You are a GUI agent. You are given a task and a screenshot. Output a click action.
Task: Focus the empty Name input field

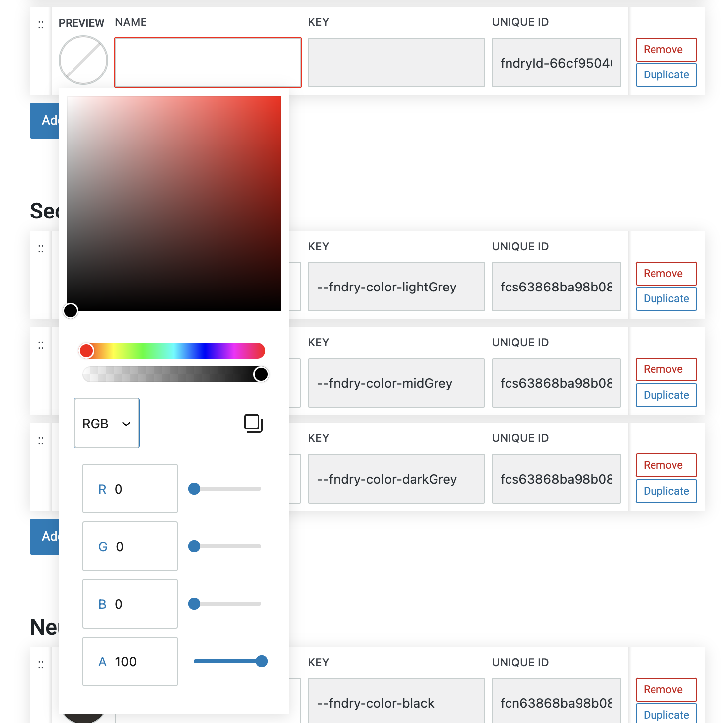tap(208, 63)
